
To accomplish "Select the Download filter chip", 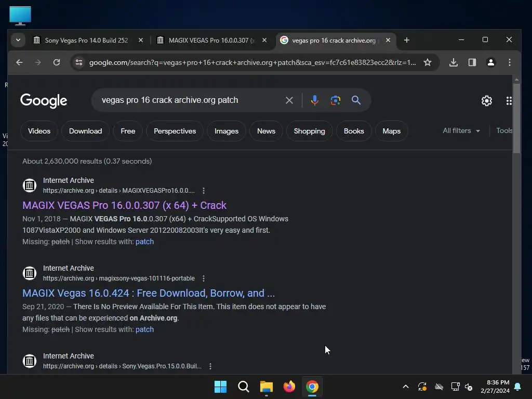I will 86,131.
